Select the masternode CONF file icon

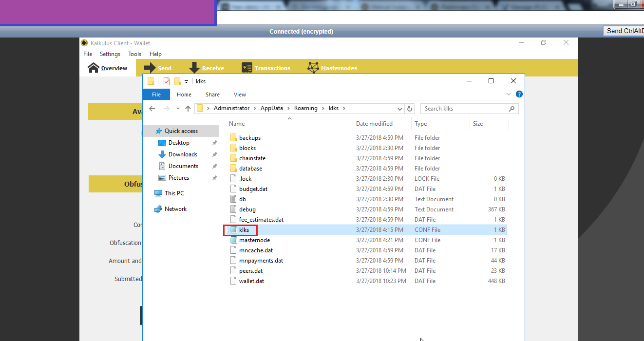233,240
